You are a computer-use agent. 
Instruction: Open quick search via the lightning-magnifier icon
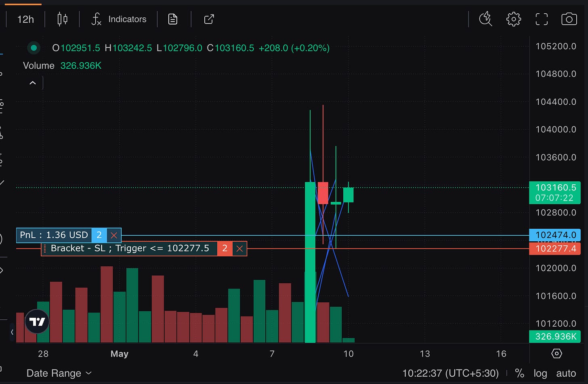point(485,19)
